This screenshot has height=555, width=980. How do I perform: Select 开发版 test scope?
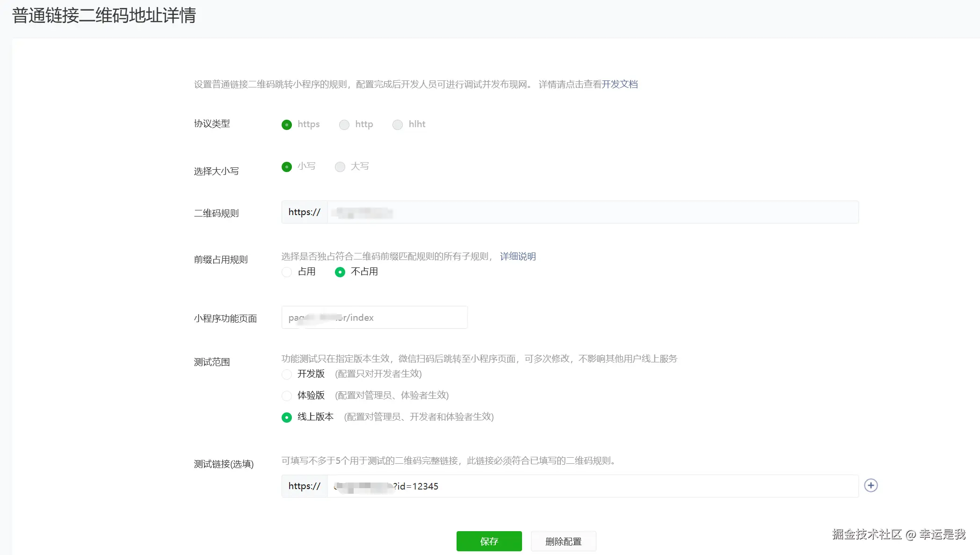click(287, 375)
